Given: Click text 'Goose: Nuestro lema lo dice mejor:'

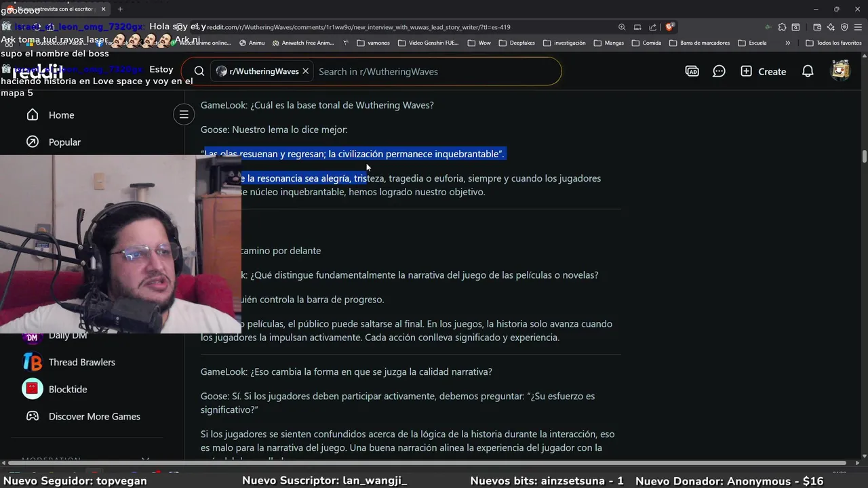Looking at the screenshot, I should (x=274, y=129).
